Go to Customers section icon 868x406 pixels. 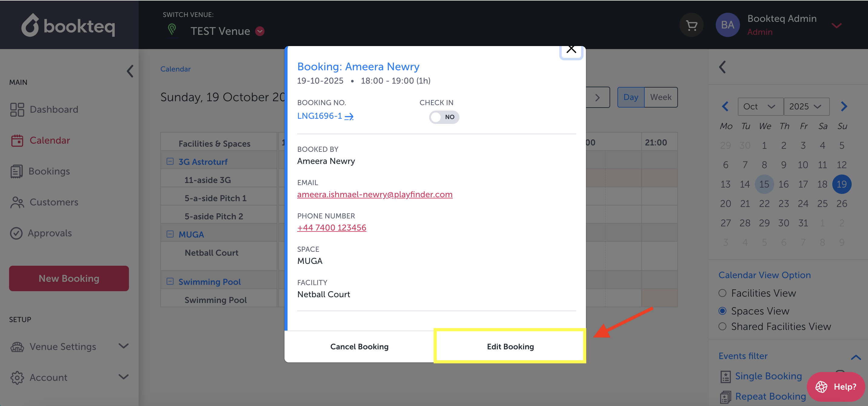pos(17,202)
